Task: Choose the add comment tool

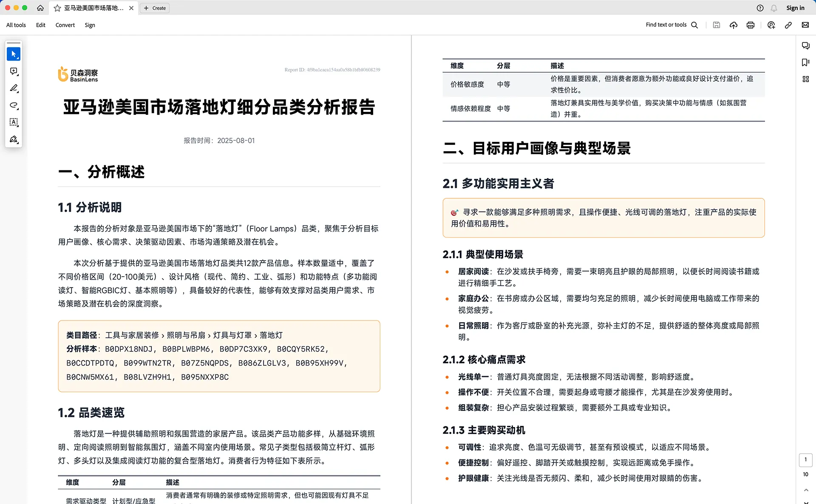Action: point(14,71)
